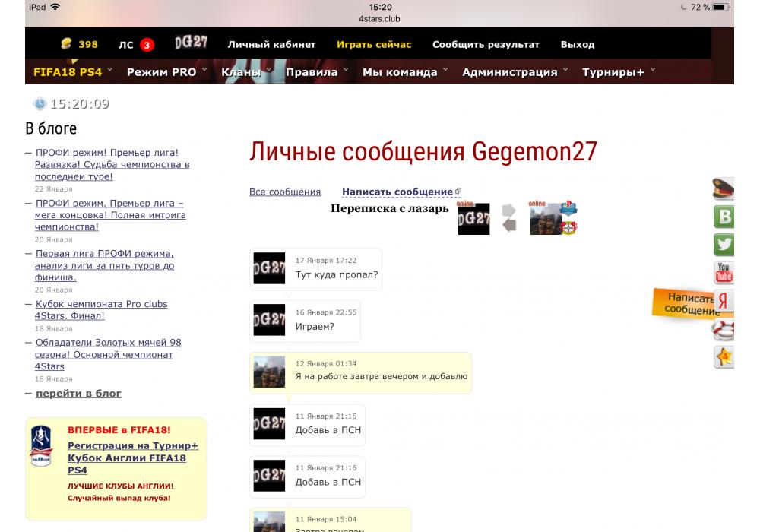This screenshot has height=532, width=760.
Task: Click the clock icon beside the timer
Action: 40,103
